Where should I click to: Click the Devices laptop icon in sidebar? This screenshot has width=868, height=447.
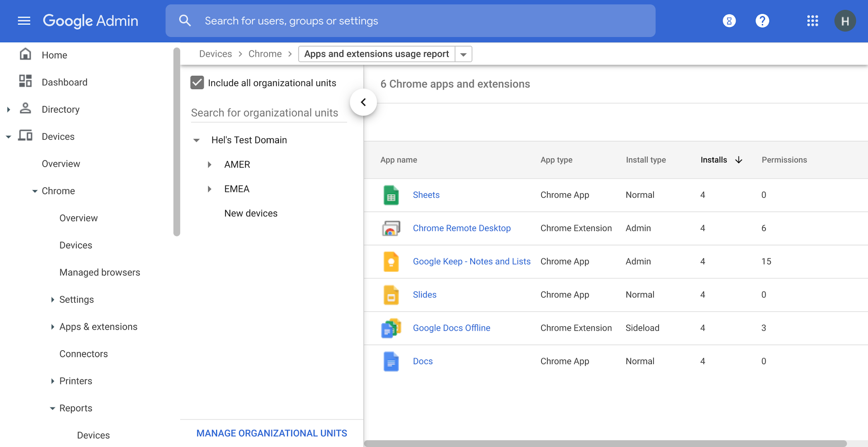25,136
